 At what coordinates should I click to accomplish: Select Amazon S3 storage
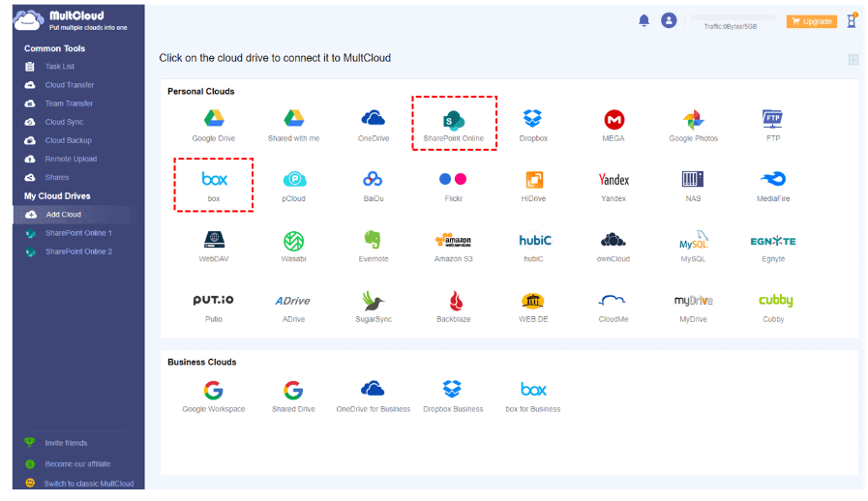click(x=454, y=240)
